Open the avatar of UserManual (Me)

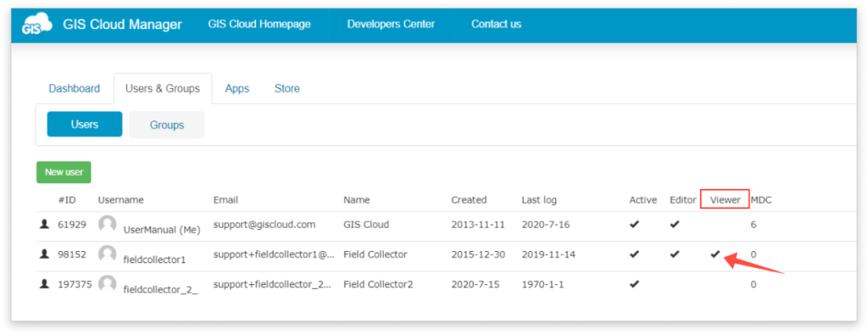[107, 224]
